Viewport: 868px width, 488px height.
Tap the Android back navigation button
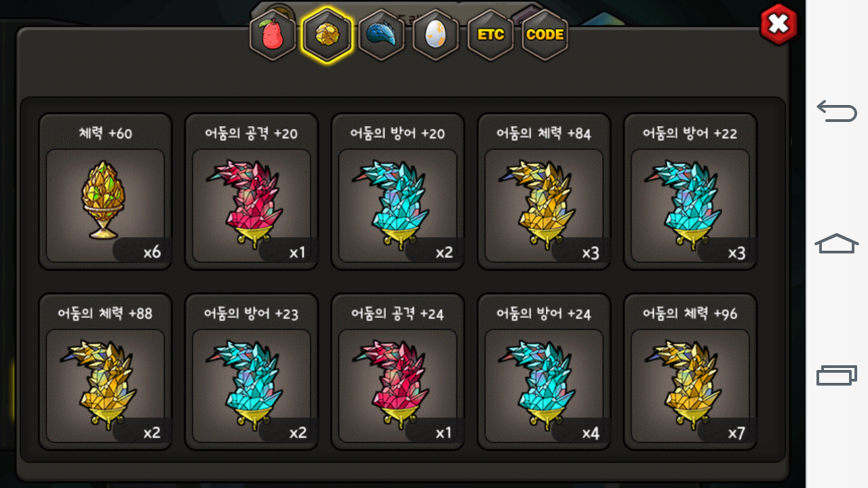point(837,110)
